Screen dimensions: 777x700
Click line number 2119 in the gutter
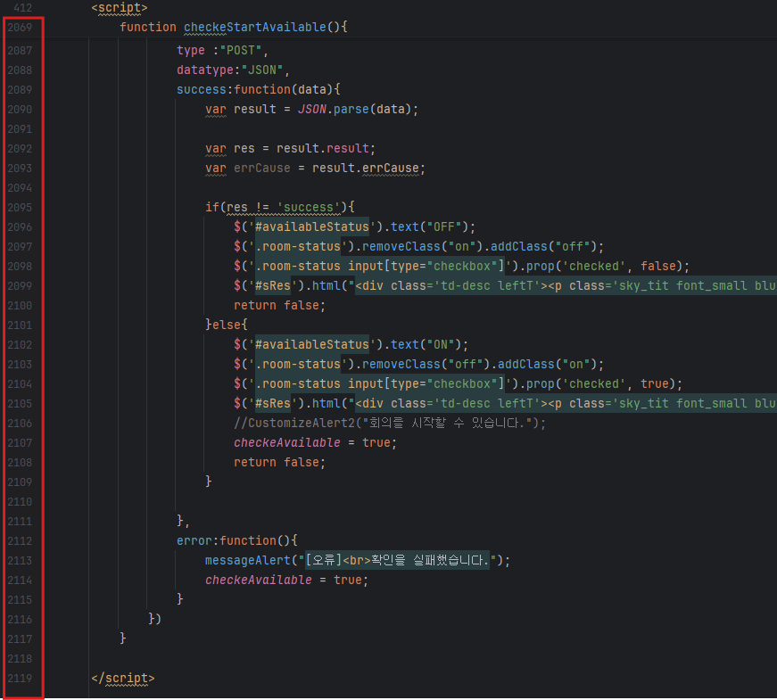pos(20,679)
